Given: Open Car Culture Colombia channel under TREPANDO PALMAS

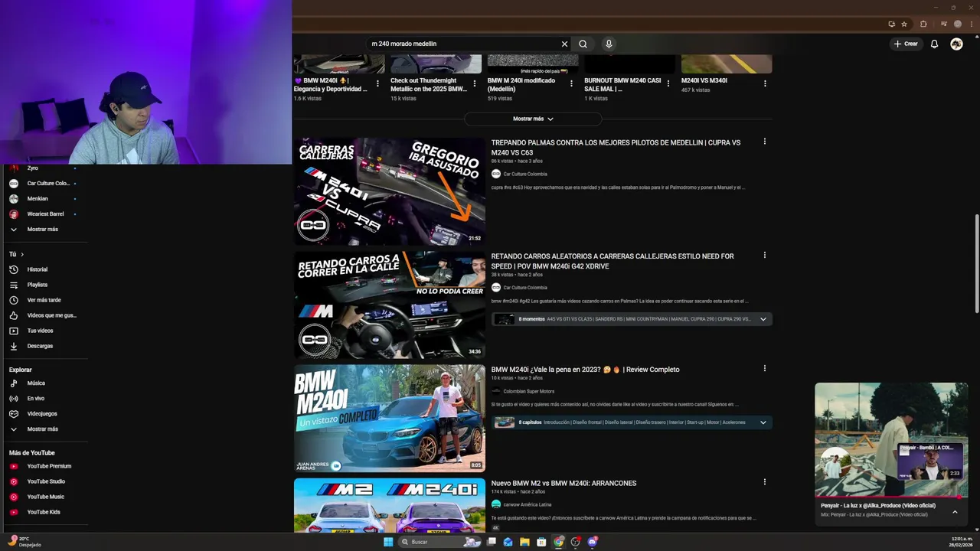Looking at the screenshot, I should click(x=524, y=174).
